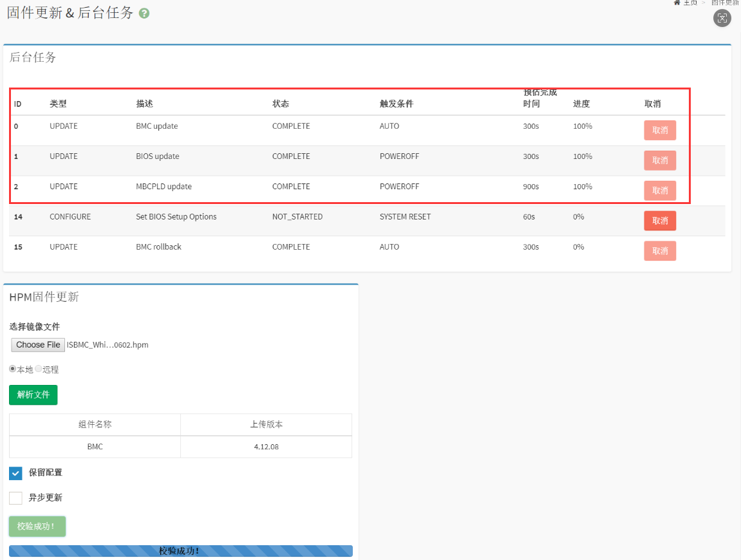Click the green 解析文件 button
This screenshot has width=741, height=560.
(33, 395)
